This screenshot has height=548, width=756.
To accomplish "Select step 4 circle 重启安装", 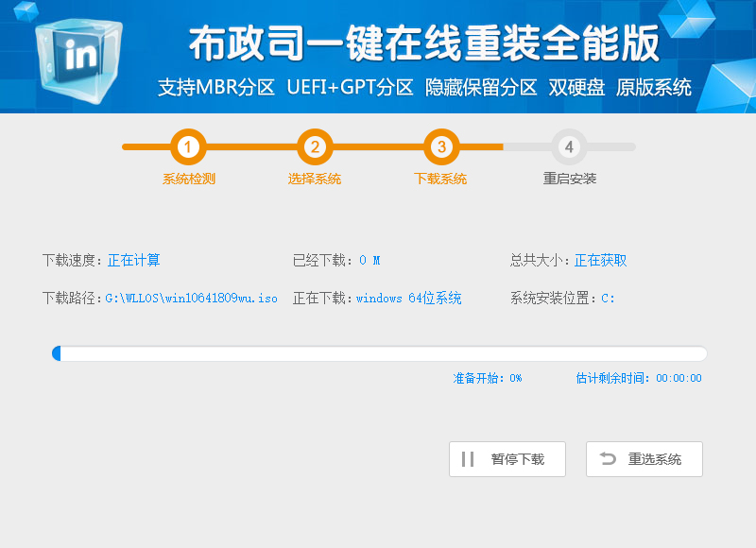I will [569, 146].
